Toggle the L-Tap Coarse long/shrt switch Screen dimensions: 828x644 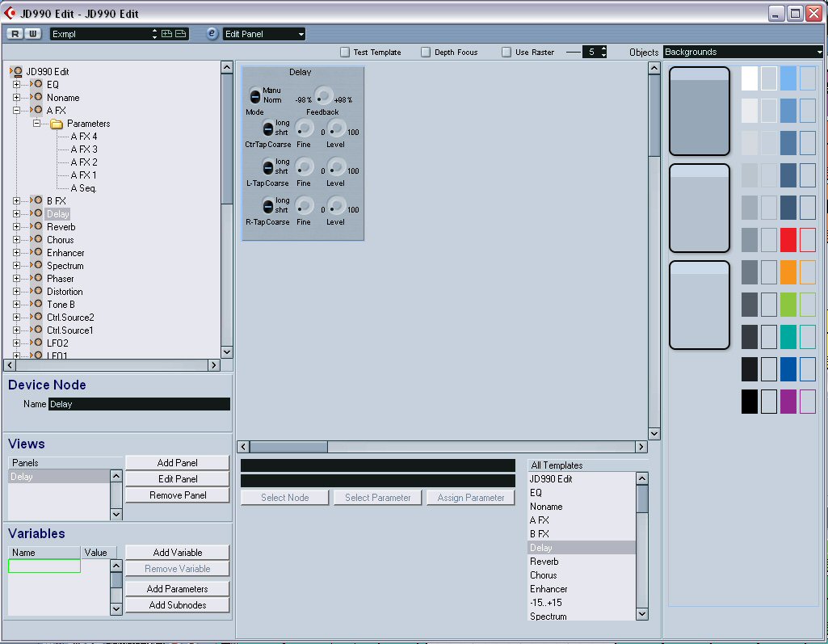tap(268, 167)
